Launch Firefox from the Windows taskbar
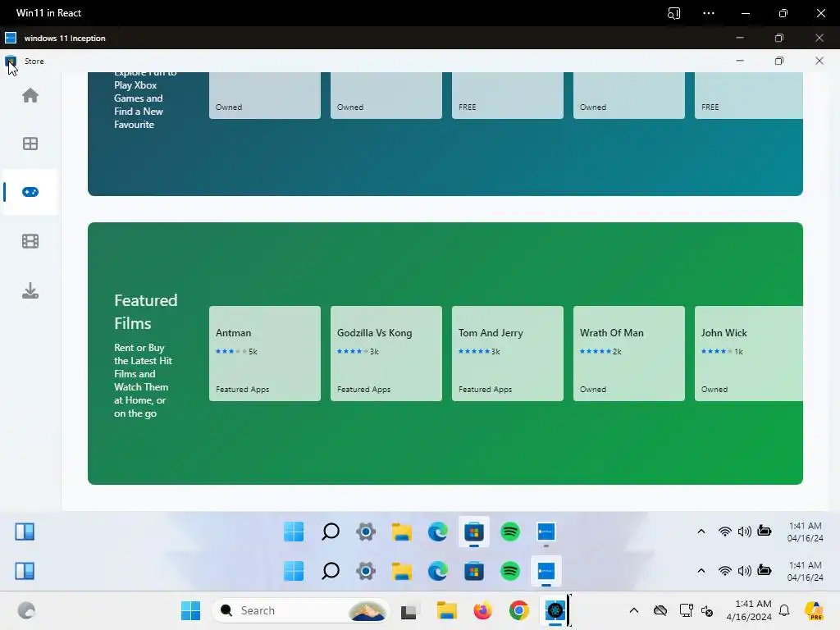The height and width of the screenshot is (630, 840). 482,610
